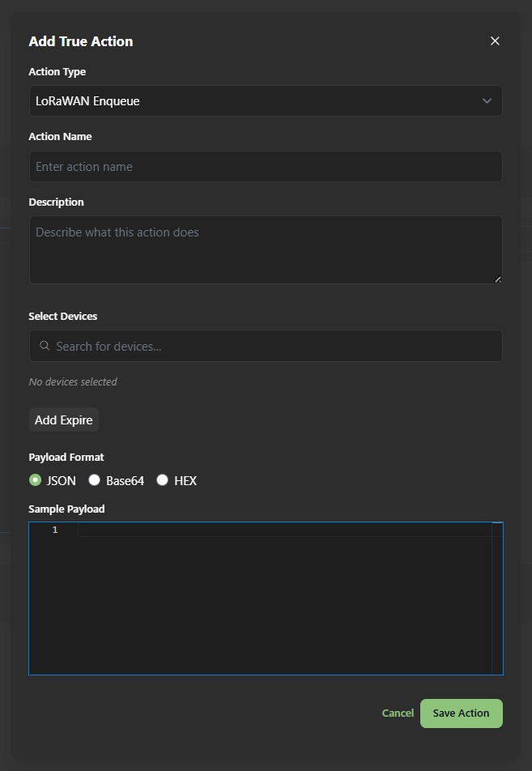Image resolution: width=532 pixels, height=771 pixels.
Task: Click the resize grip on the Description box
Action: (497, 278)
